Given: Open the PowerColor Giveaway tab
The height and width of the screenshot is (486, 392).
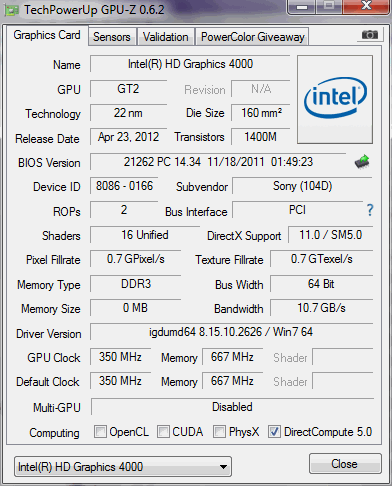Looking at the screenshot, I should pos(253,37).
